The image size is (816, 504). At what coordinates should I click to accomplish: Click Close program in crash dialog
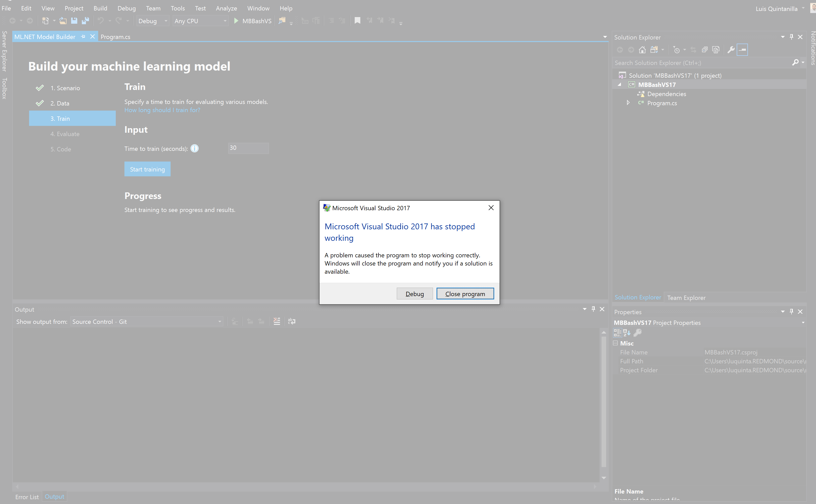pos(465,294)
